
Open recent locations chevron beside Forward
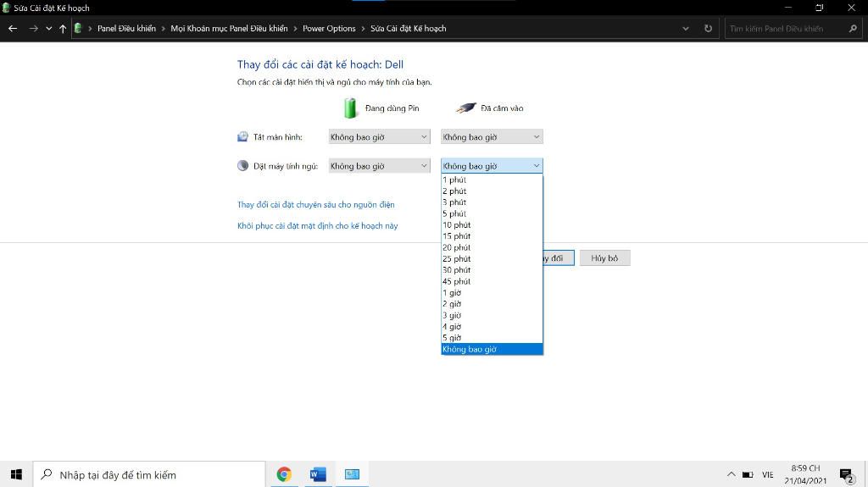[48, 28]
